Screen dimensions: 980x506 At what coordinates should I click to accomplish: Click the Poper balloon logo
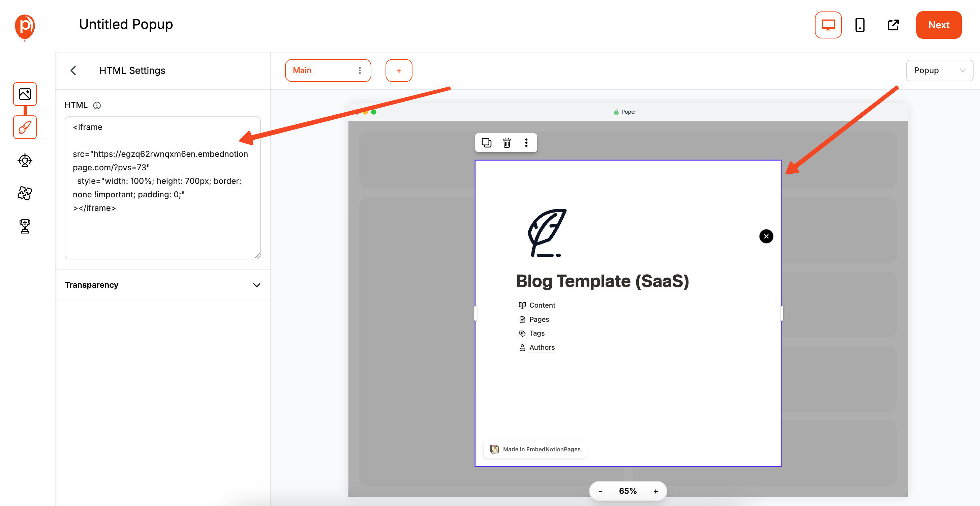click(25, 27)
